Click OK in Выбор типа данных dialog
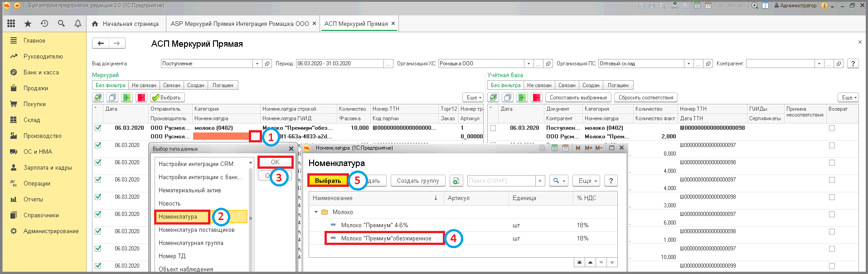Screen dimensions: 868x274 (x=275, y=162)
